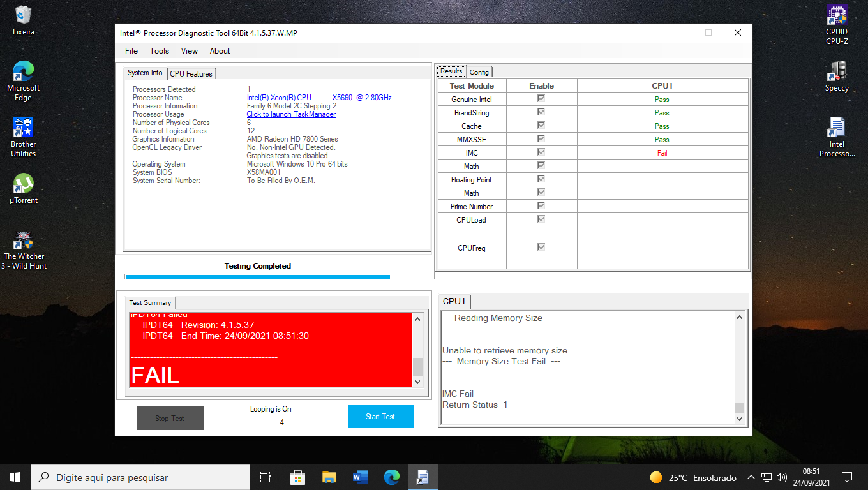868x490 pixels.
Task: Click to launch TaskManager link
Action: pyautogui.click(x=291, y=114)
